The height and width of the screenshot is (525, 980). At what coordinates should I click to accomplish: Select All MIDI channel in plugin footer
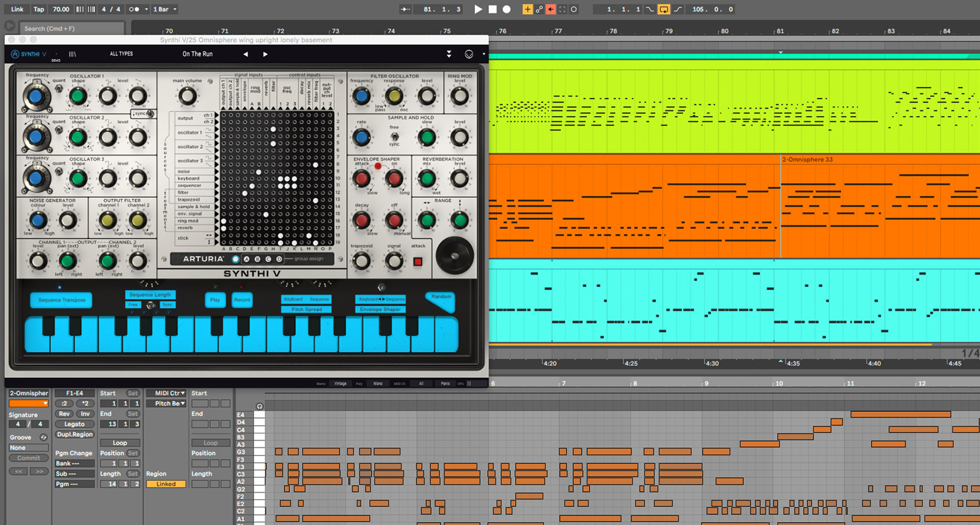click(421, 383)
